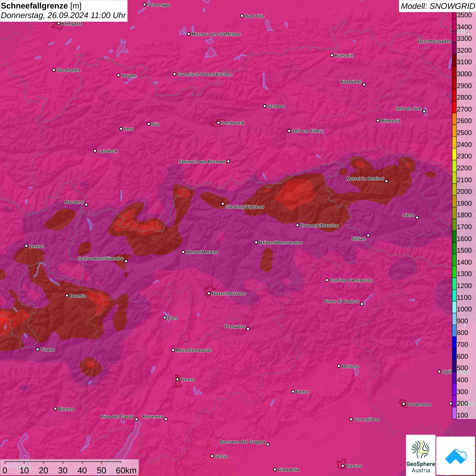Click the blue cloud logo icon
Screen dimensions: 476x476
coord(456,456)
